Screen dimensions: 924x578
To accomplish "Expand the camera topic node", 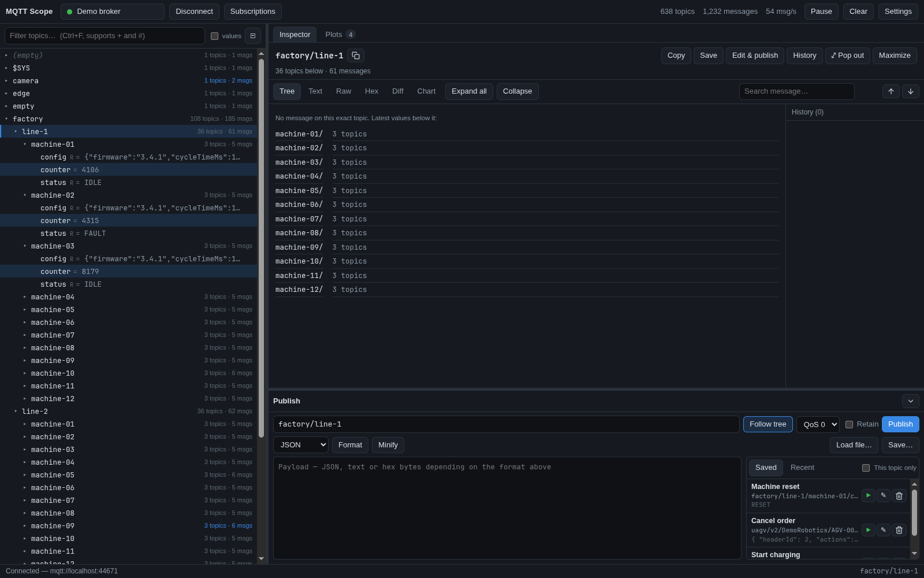I will click(6, 81).
